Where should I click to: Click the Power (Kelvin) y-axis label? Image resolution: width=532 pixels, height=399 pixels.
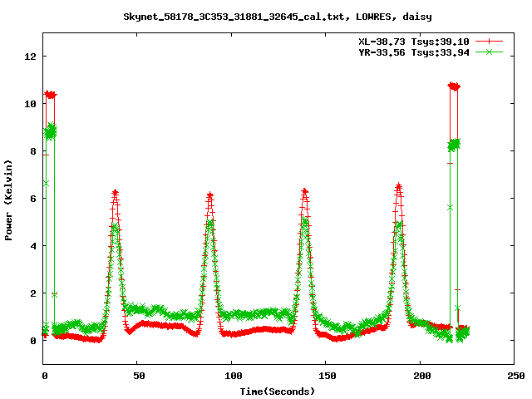pos(8,200)
